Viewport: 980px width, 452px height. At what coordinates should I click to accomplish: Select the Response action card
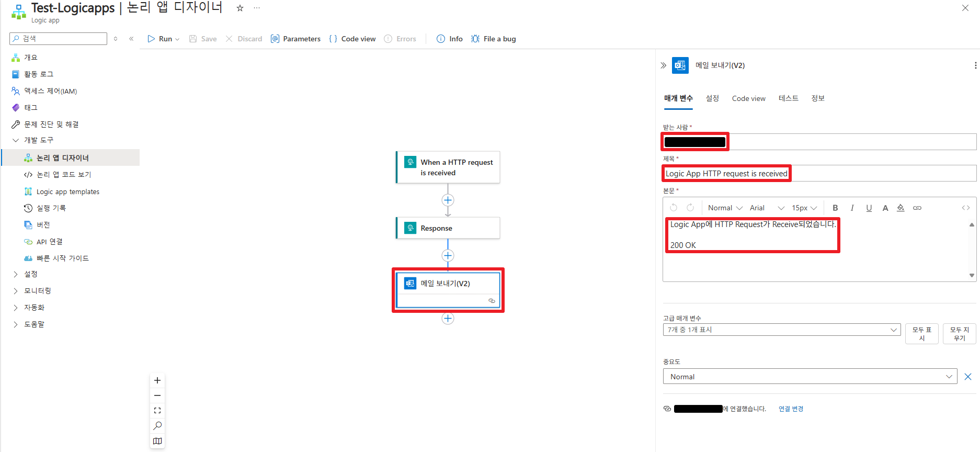point(448,228)
